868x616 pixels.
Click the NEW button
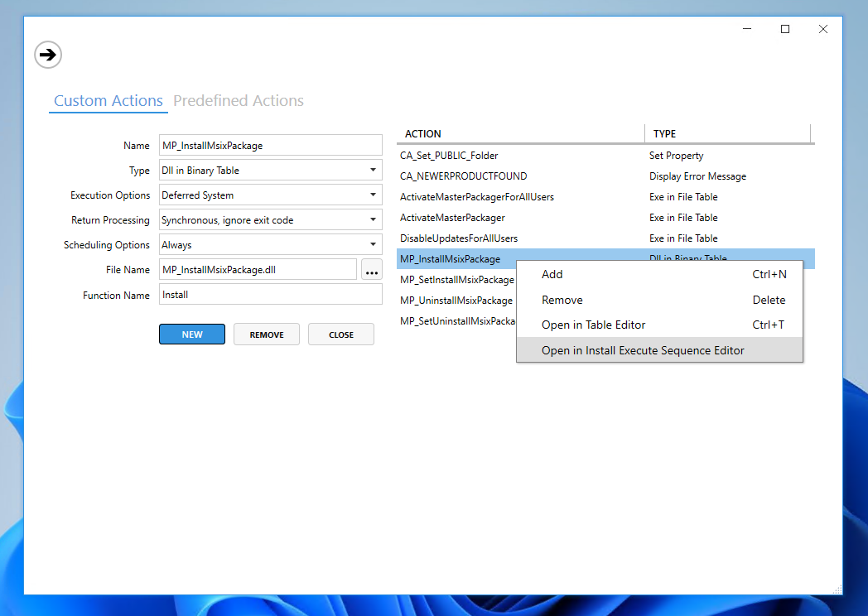coord(192,334)
